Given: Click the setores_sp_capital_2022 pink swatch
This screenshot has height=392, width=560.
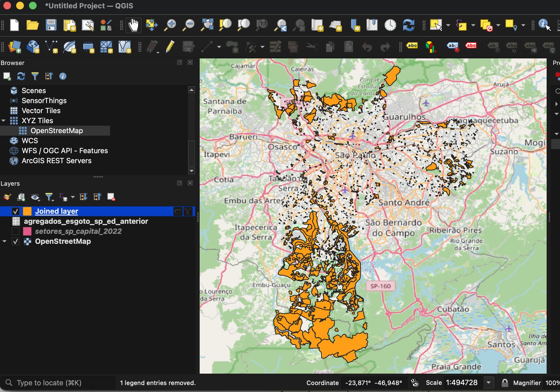Looking at the screenshot, I should [27, 231].
